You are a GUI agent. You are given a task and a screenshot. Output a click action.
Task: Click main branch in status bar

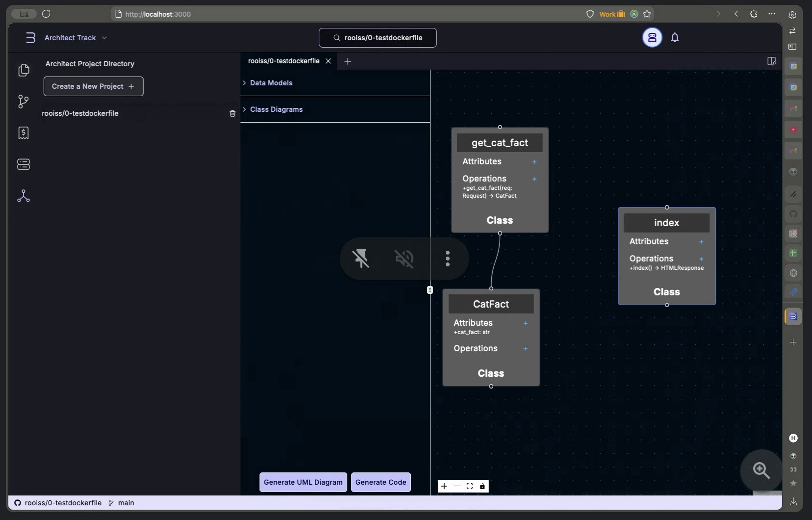121,503
